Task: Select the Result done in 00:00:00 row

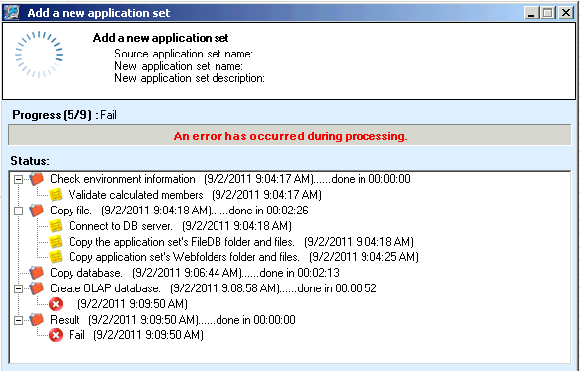Action: click(x=173, y=320)
